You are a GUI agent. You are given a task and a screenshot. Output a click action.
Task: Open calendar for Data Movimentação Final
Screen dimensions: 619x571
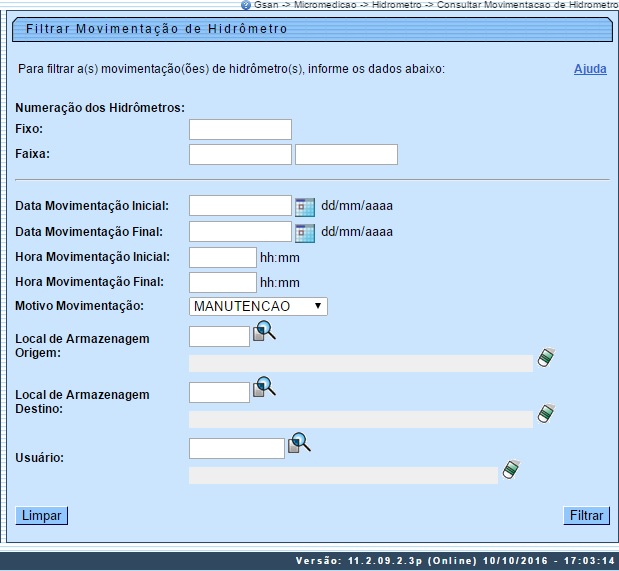305,232
